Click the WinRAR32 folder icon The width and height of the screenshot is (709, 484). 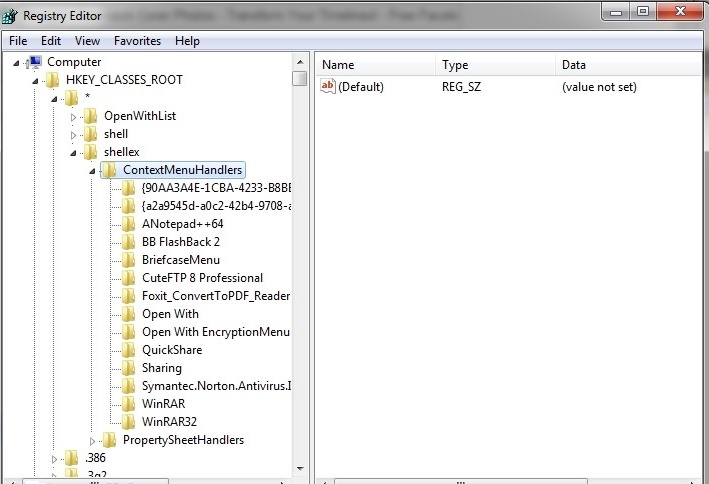tap(128, 422)
